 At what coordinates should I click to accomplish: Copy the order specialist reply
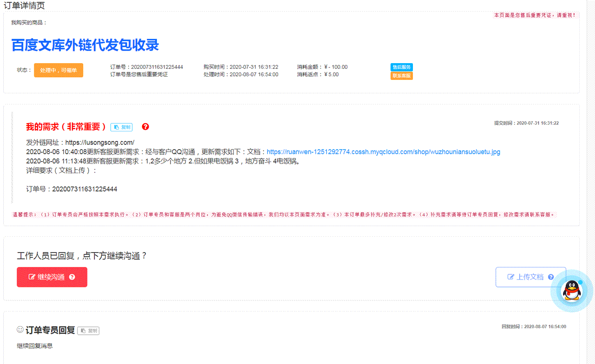(88, 331)
